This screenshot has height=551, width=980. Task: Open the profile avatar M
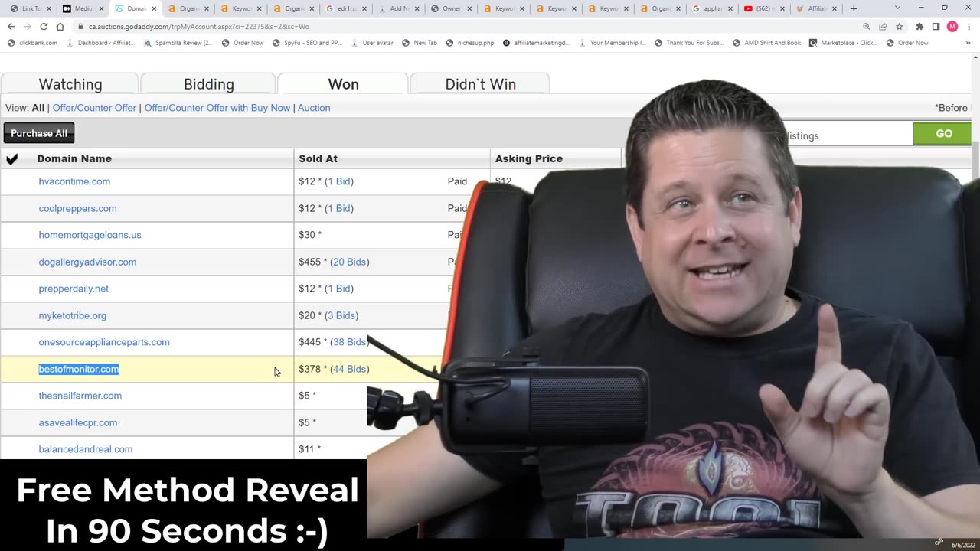click(952, 26)
